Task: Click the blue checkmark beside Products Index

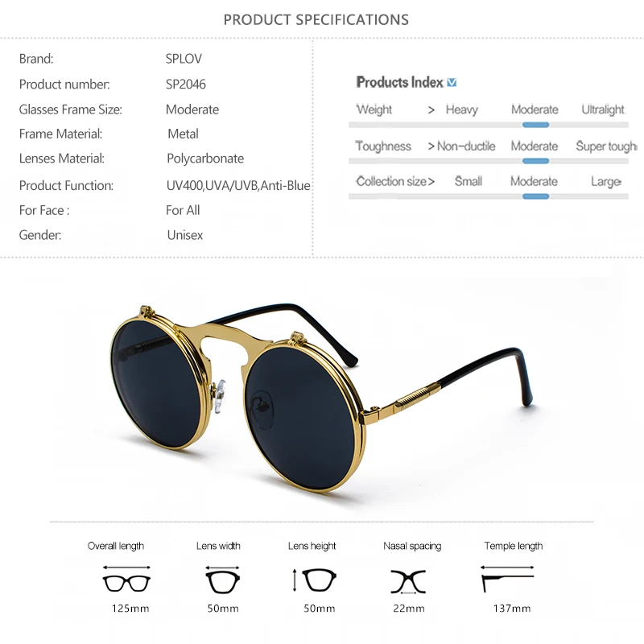Action: pyautogui.click(x=452, y=83)
